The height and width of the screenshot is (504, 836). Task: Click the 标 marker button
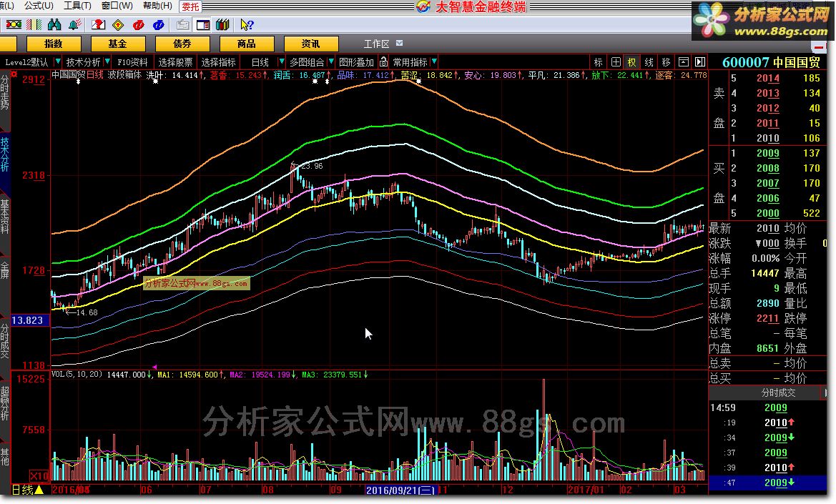coord(598,62)
